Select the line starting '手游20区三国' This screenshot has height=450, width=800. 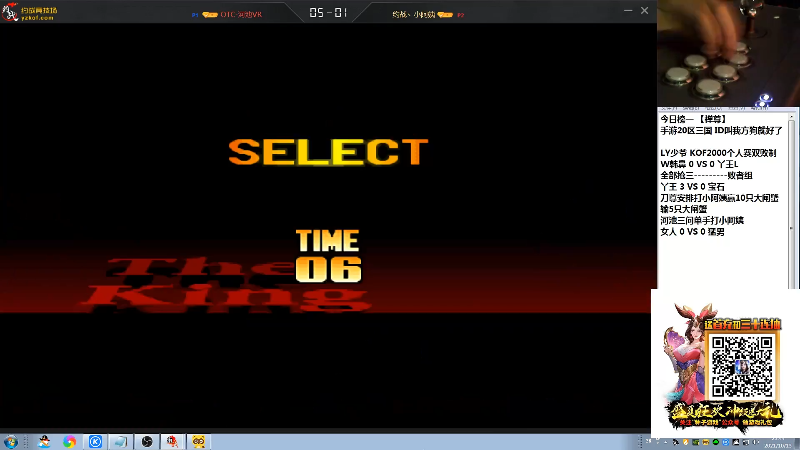(x=721, y=131)
